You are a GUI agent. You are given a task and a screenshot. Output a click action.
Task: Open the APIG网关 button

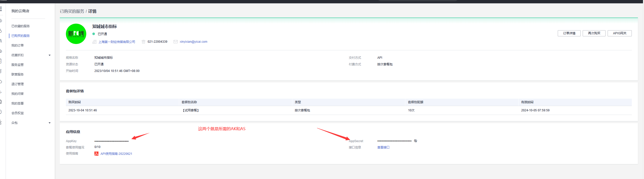(x=620, y=33)
